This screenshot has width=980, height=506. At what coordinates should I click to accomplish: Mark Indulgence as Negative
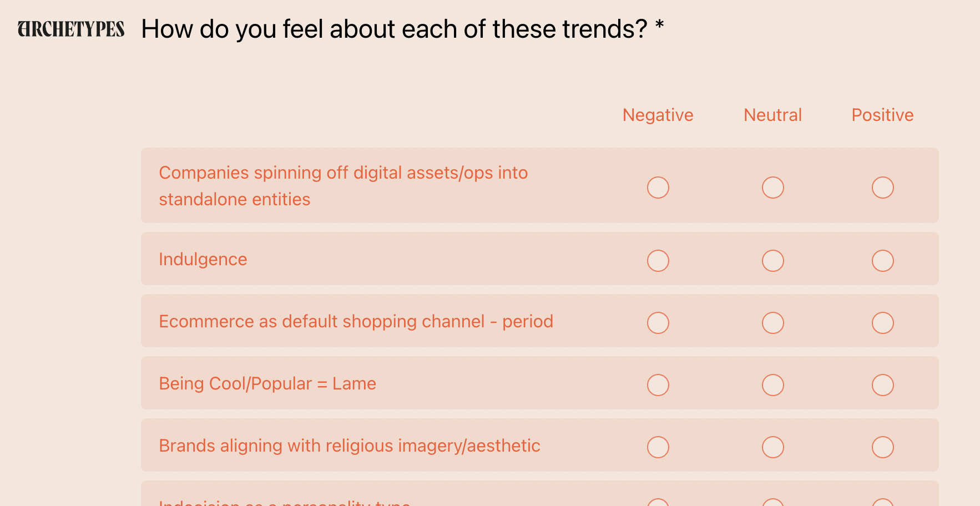[x=658, y=261]
